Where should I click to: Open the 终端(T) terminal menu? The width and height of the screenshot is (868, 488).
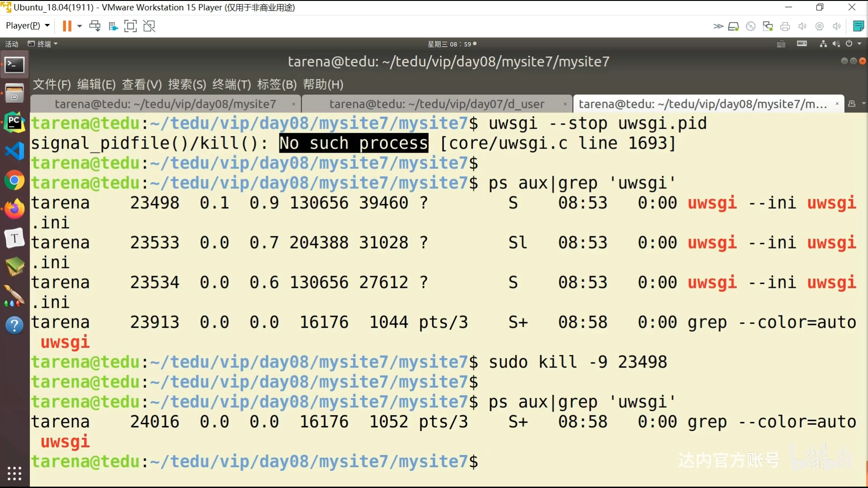pos(231,84)
